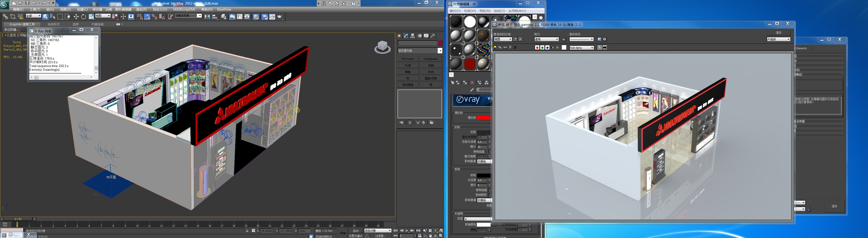Click the render teapot icon

tap(280, 16)
